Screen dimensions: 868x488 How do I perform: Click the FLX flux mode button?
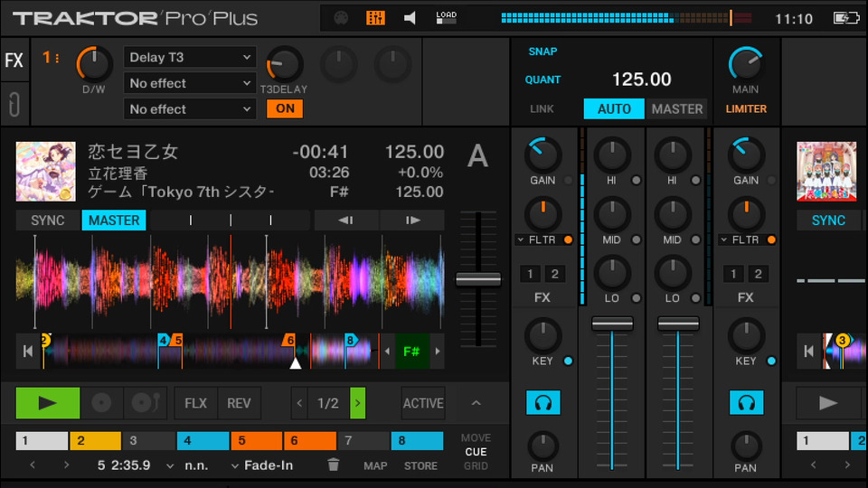195,403
